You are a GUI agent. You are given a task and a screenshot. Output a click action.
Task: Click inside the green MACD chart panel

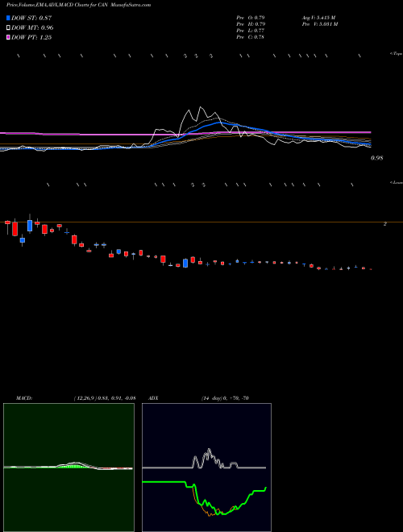pyautogui.click(x=69, y=468)
